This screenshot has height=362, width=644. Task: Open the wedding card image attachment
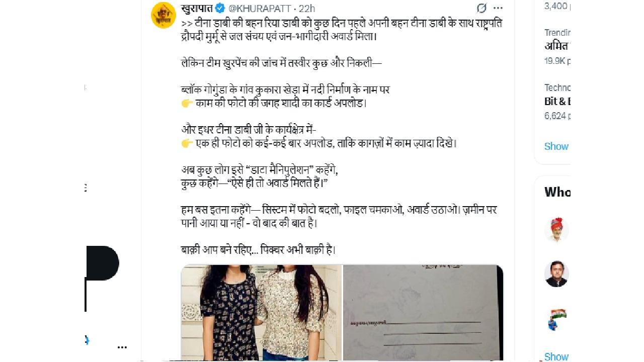point(423,312)
